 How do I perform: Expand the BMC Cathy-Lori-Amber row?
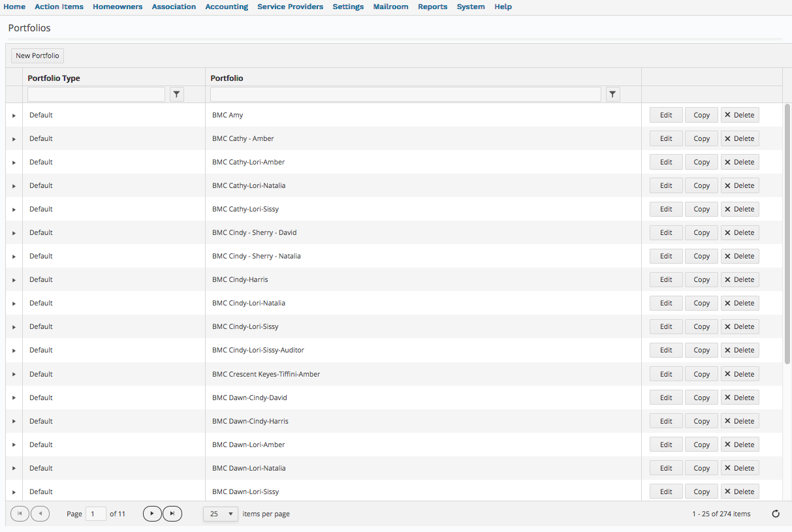tap(14, 163)
